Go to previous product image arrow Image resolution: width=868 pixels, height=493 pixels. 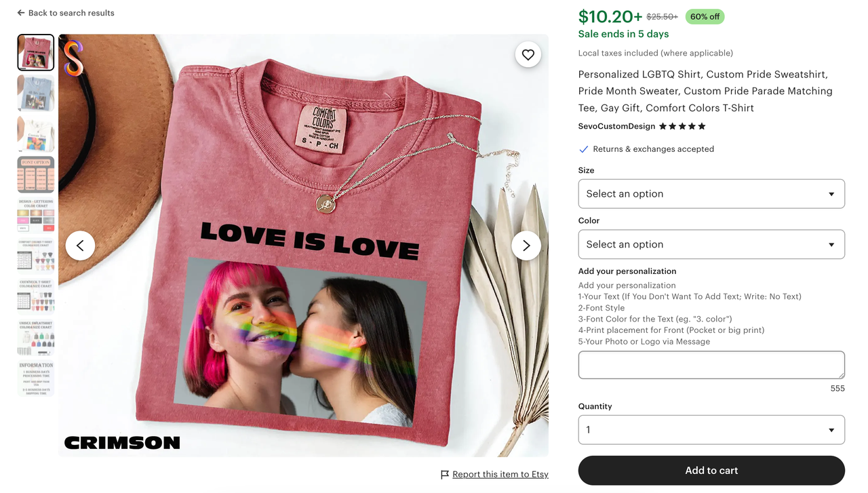(x=80, y=245)
